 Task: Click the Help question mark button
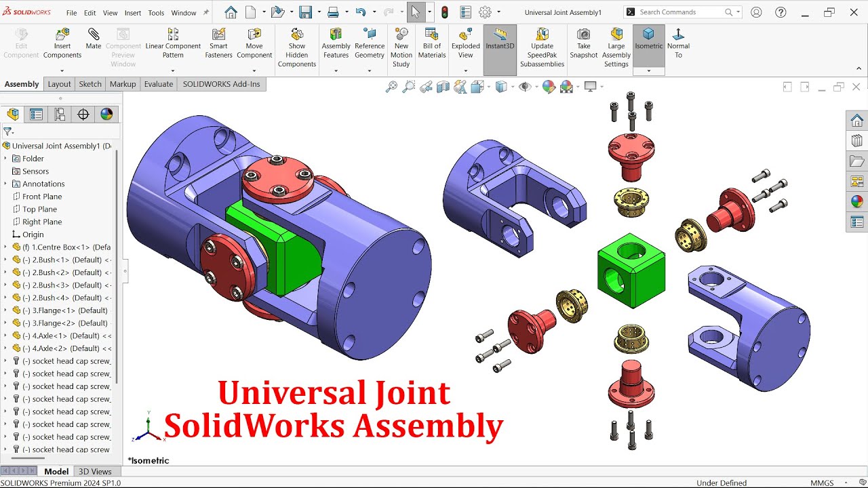coord(781,12)
